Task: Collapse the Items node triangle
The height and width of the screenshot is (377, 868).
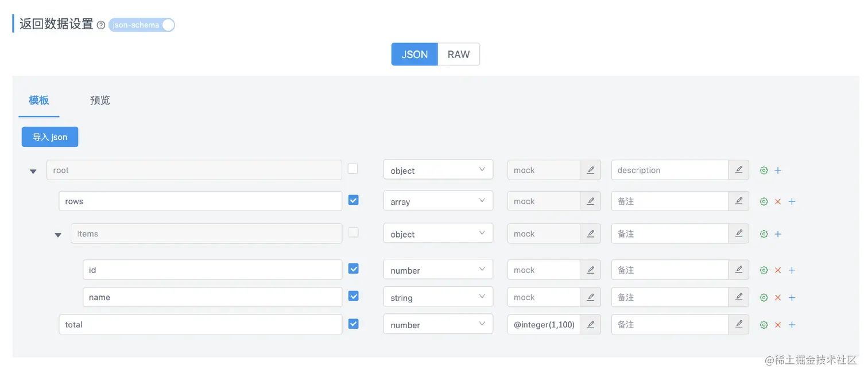Action: 58,235
